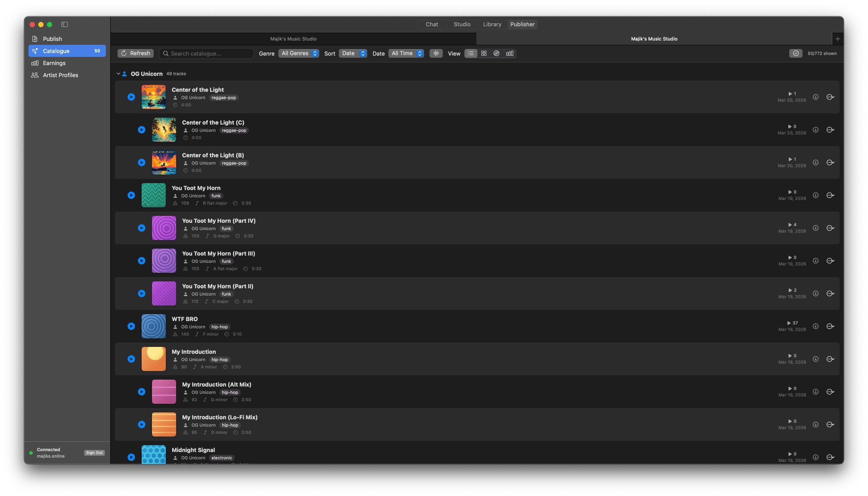Viewport: 868px width, 496px height.
Task: Open the Catalogue section
Action: (x=67, y=51)
